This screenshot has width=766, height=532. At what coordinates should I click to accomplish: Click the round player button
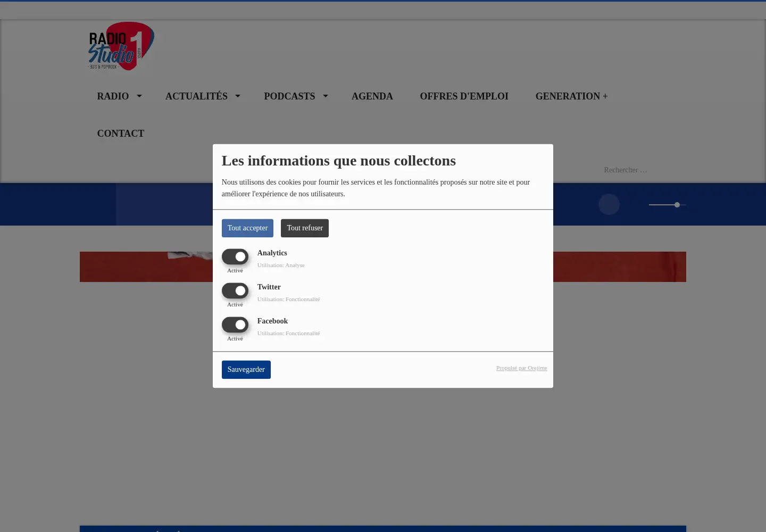[x=609, y=204]
